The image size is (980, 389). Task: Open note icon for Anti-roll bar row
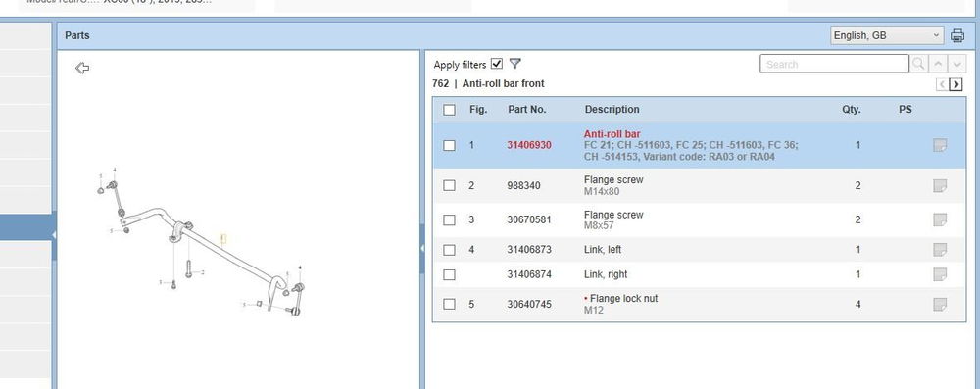(x=939, y=145)
